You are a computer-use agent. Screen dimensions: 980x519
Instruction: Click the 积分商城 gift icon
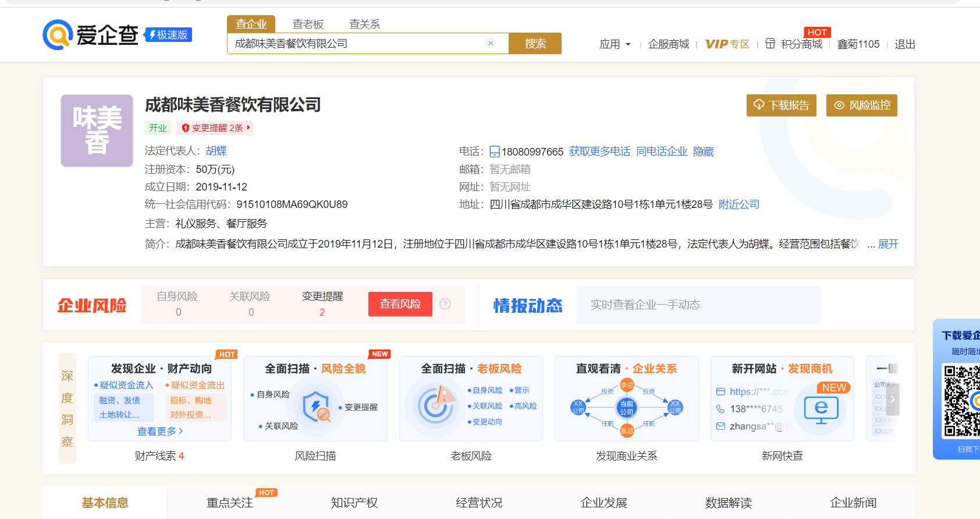pos(770,44)
